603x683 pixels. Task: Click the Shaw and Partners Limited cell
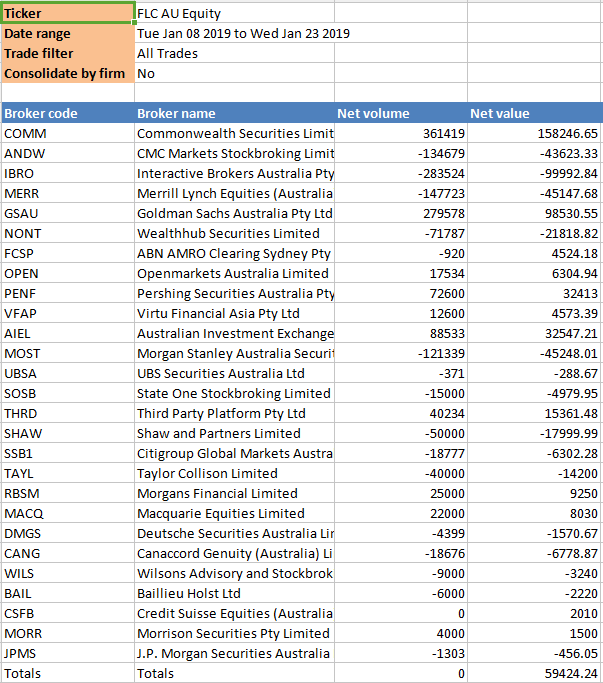coord(234,433)
